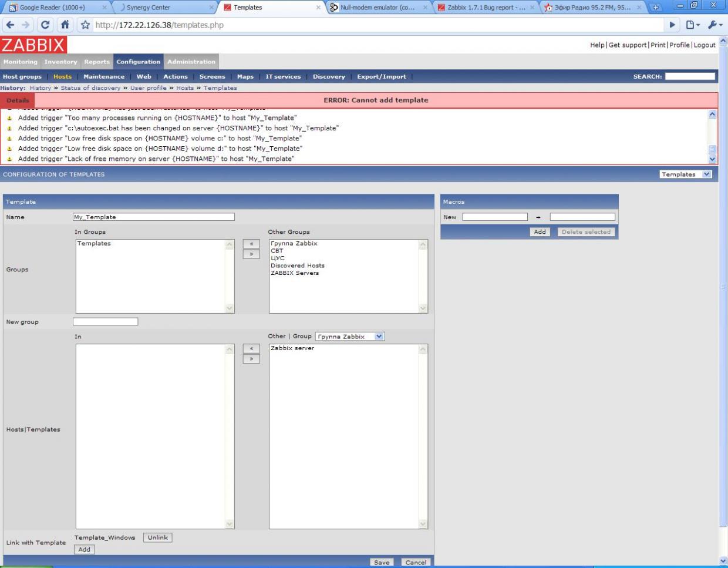This screenshot has width=728, height=568.
Task: Switch to Zabbix 1.7.1 Bug report tab
Action: [x=486, y=8]
